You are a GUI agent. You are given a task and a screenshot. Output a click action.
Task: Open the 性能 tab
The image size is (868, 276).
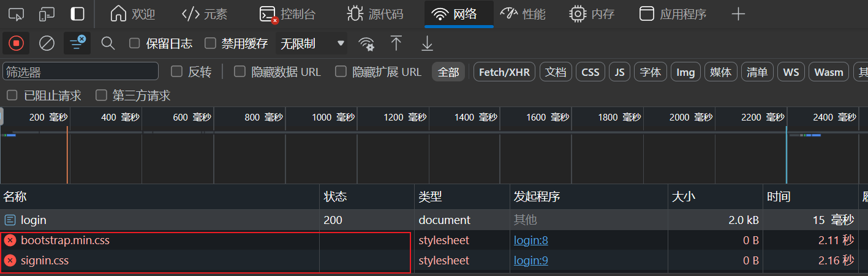(x=523, y=13)
